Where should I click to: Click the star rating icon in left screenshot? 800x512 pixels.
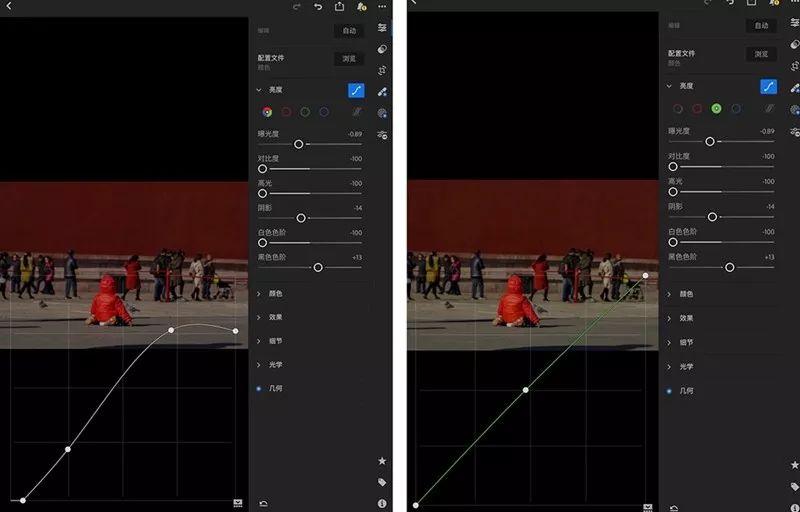click(382, 461)
